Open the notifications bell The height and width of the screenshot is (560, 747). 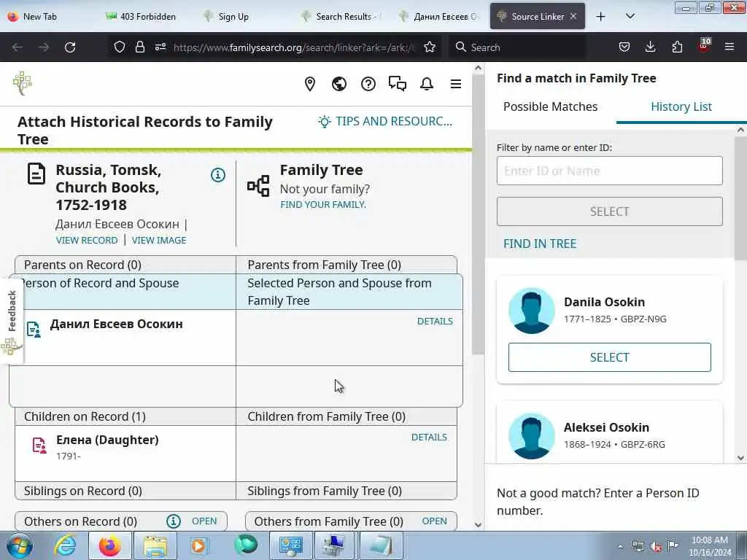(x=426, y=85)
